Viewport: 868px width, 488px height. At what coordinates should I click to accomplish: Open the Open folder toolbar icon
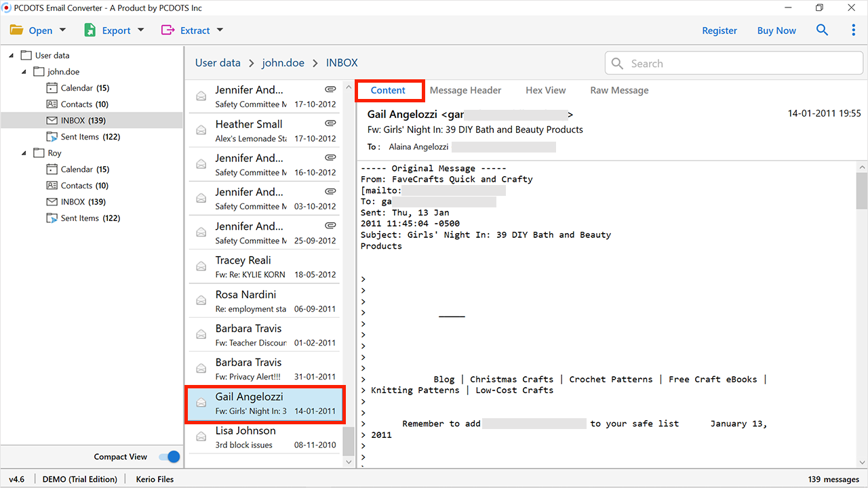[16, 30]
